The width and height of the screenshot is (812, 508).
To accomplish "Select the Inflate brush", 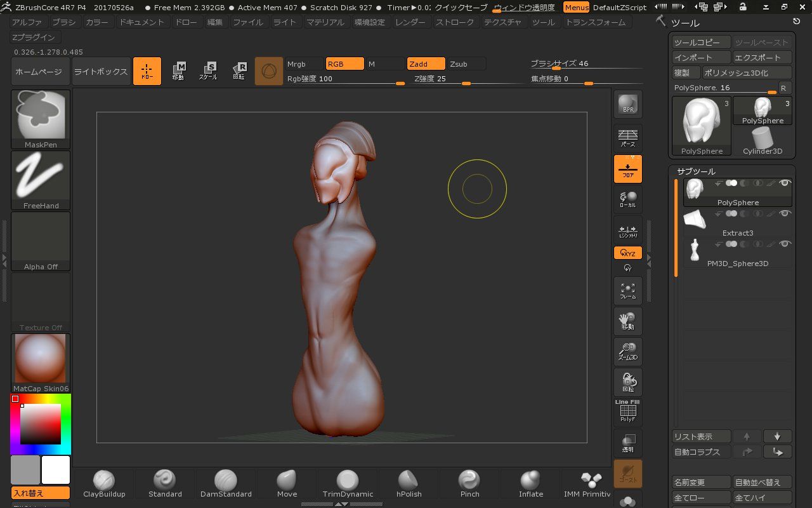I will click(x=530, y=484).
